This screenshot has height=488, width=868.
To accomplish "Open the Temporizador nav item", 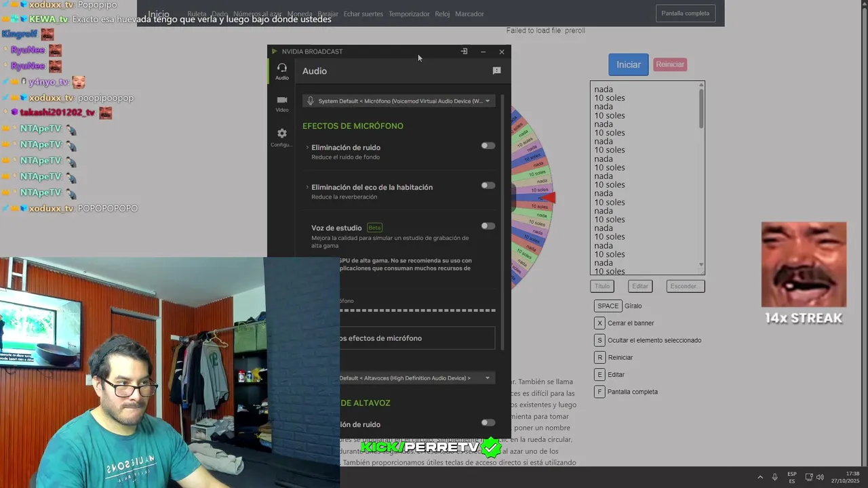I will pyautogui.click(x=409, y=14).
